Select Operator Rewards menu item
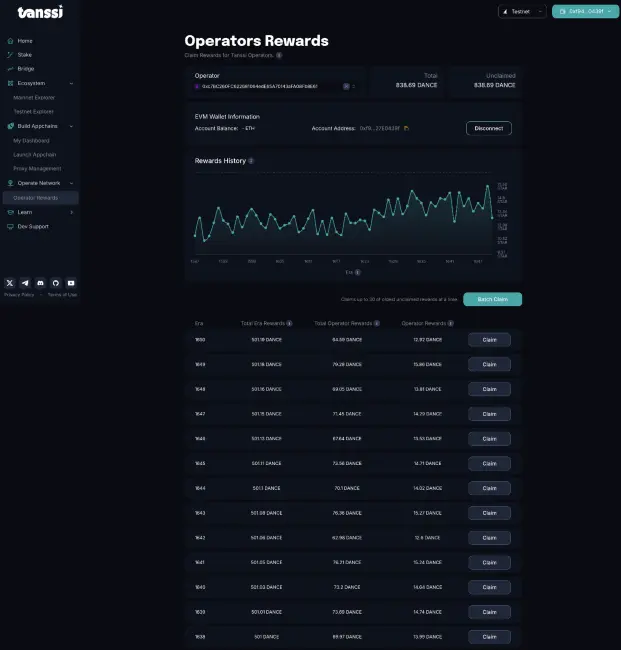 (40, 198)
